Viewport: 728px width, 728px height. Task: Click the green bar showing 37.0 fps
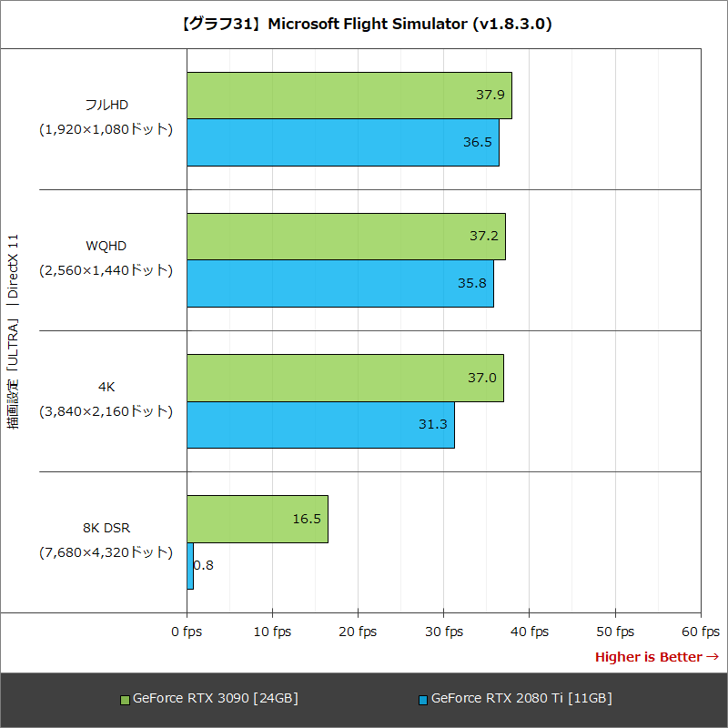point(346,378)
